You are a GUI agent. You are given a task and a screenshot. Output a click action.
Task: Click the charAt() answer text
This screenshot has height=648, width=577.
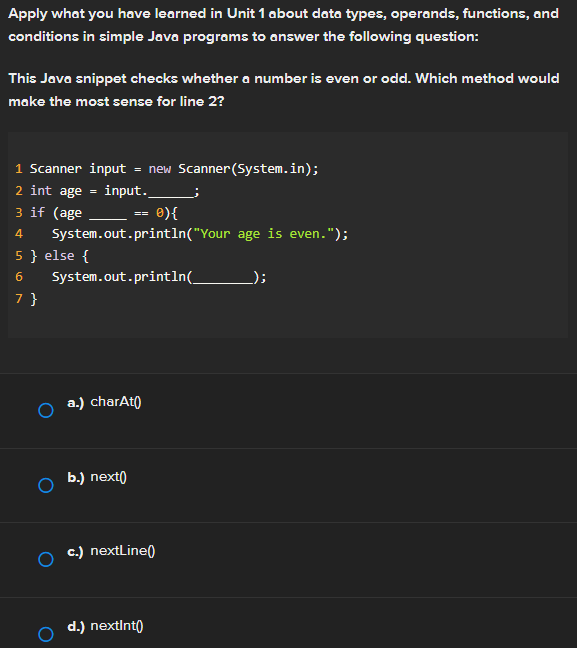116,402
